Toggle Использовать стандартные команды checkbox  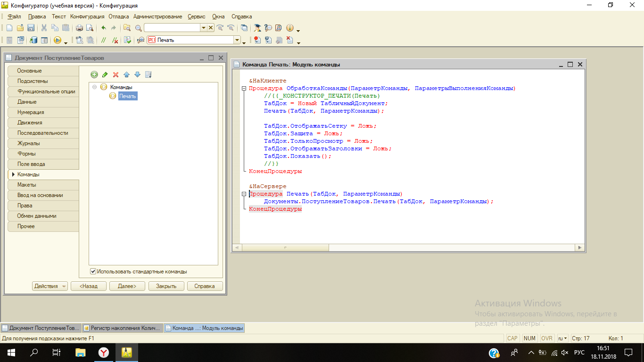pos(93,271)
